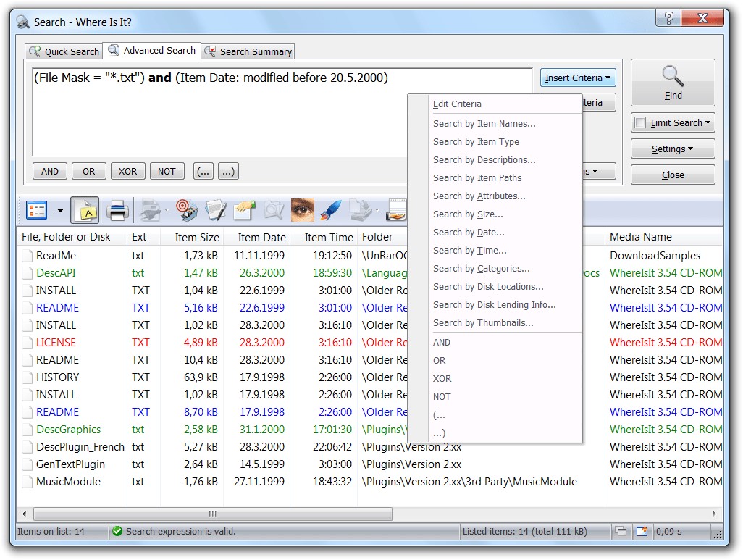Viewport: 743px width, 560px height.
Task: Sort results by Item Size column header
Action: (x=196, y=237)
